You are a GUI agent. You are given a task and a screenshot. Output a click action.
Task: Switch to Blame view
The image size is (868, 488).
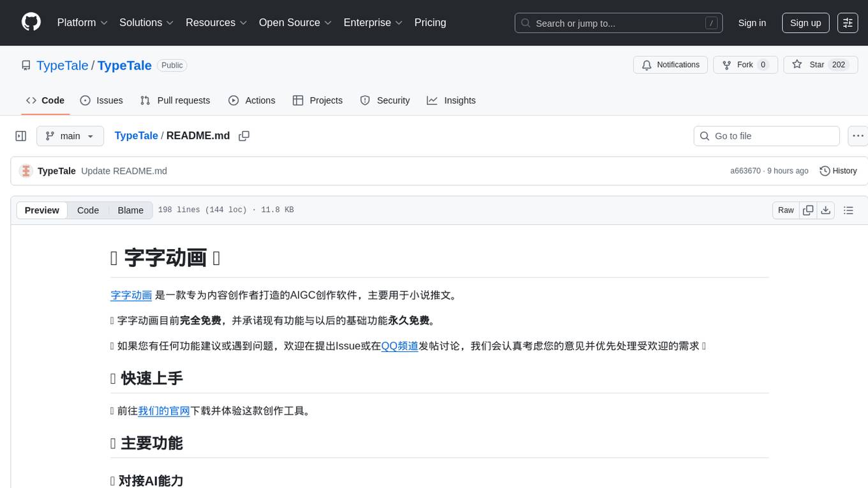pyautogui.click(x=131, y=210)
